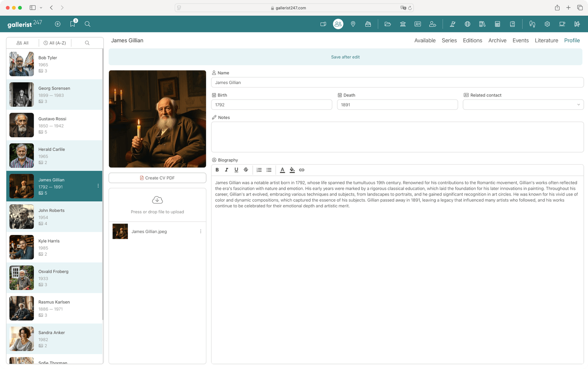Click the footprints icon in top navigation
588x369 pixels.
pyautogui.click(x=532, y=24)
